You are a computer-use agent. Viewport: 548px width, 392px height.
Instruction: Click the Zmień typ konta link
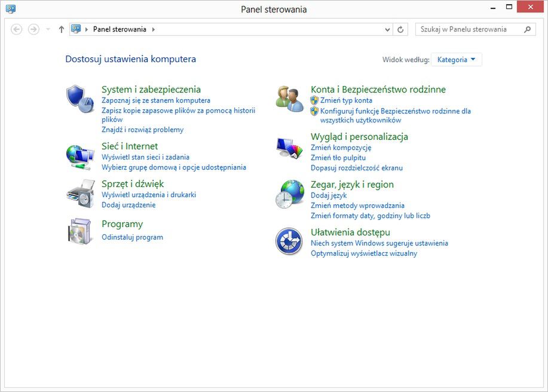[x=346, y=100]
